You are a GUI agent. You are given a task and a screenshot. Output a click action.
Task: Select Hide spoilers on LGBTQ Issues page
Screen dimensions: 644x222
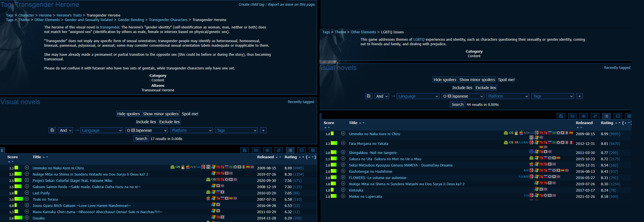pyautogui.click(x=445, y=80)
